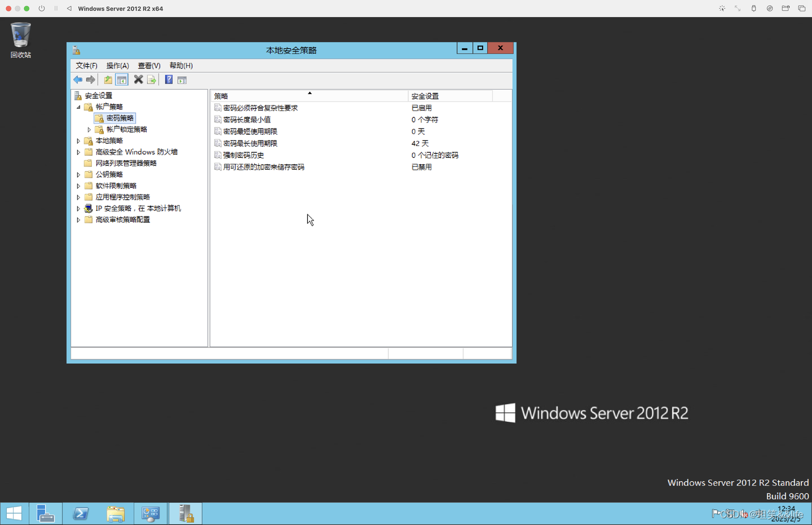Click the policy icon beside 用可还原的加密来储存密码

(218, 167)
